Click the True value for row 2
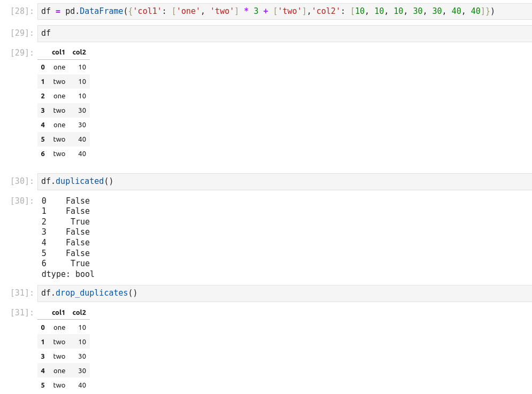The width and height of the screenshot is (532, 394). click(x=80, y=222)
